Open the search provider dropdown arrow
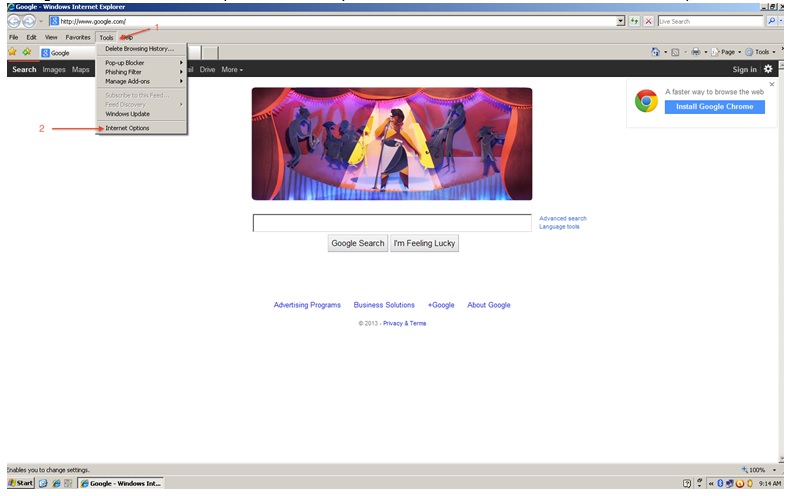This screenshot has height=496, width=790. click(x=781, y=21)
